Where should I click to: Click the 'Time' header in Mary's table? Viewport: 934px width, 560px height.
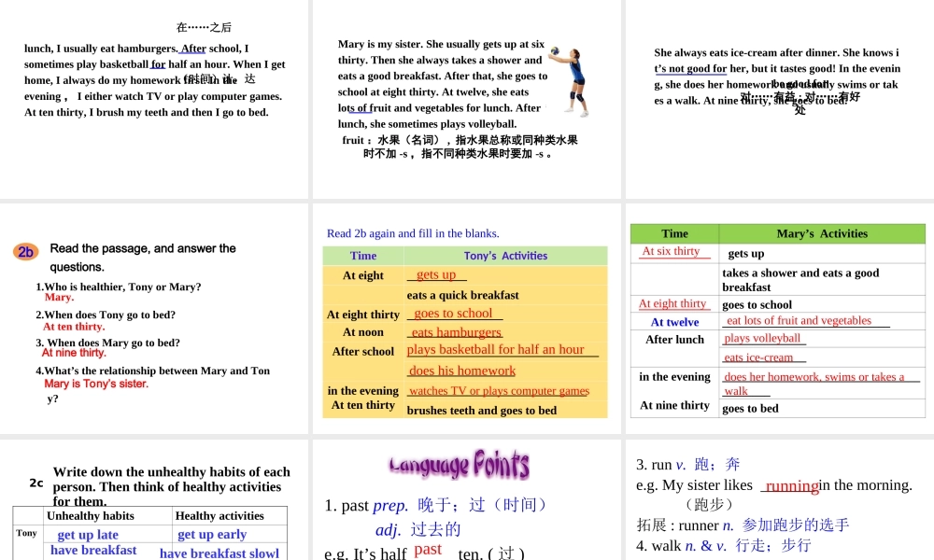(675, 234)
